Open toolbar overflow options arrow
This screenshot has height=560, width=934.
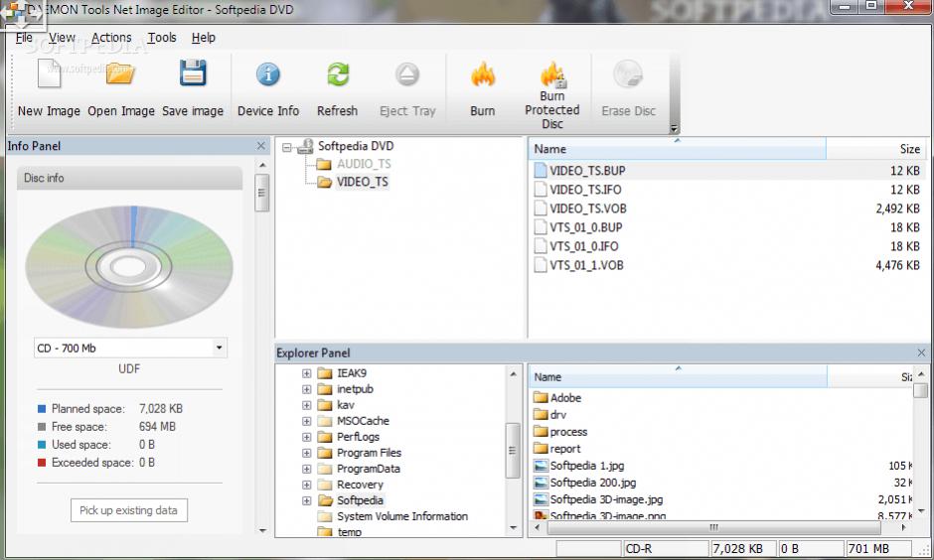[x=674, y=128]
